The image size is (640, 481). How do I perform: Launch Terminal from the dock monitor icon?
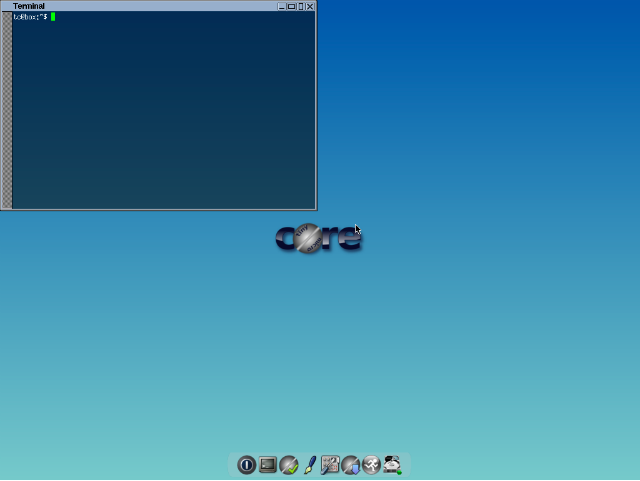pyautogui.click(x=268, y=465)
